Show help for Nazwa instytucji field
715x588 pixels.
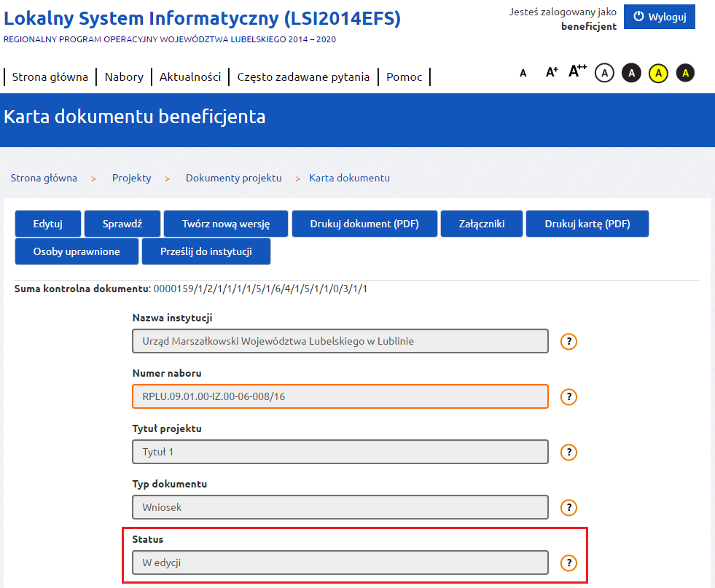click(x=569, y=342)
